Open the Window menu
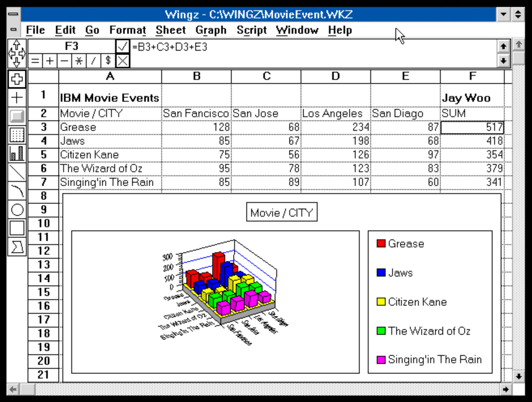The image size is (532, 402). (297, 30)
